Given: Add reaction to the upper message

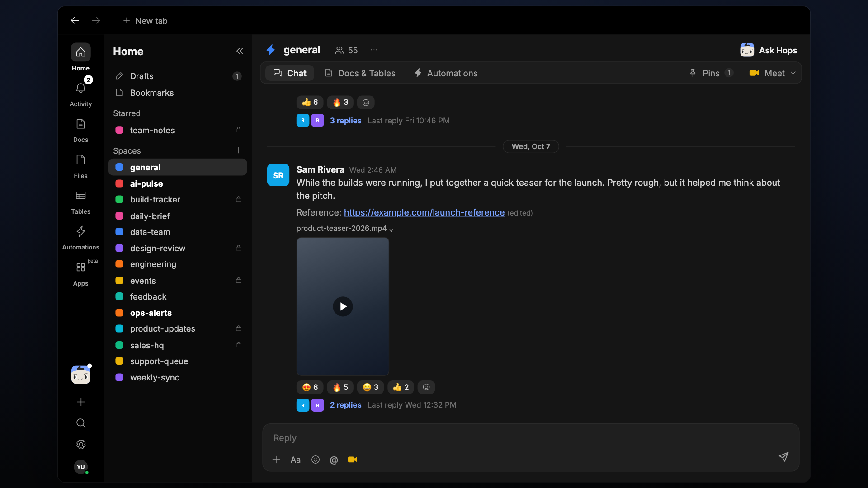Looking at the screenshot, I should [x=366, y=103].
